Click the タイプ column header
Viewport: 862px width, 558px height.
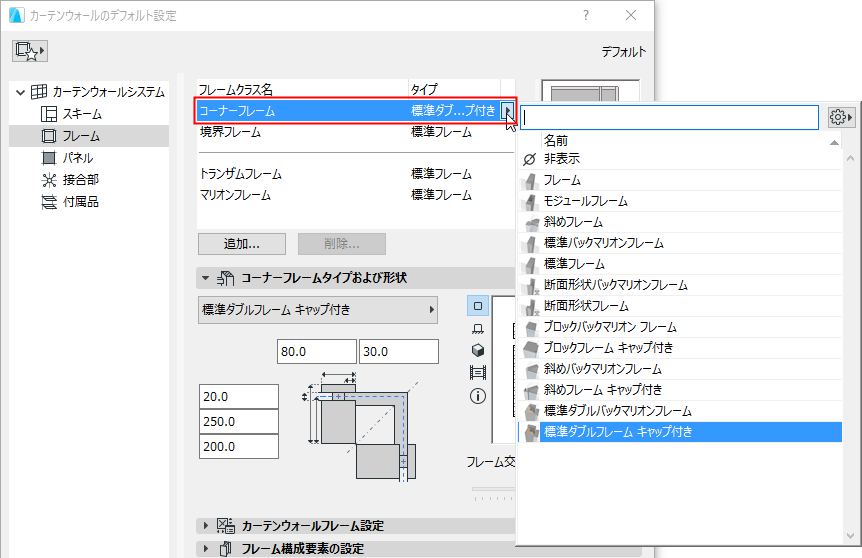pyautogui.click(x=454, y=89)
